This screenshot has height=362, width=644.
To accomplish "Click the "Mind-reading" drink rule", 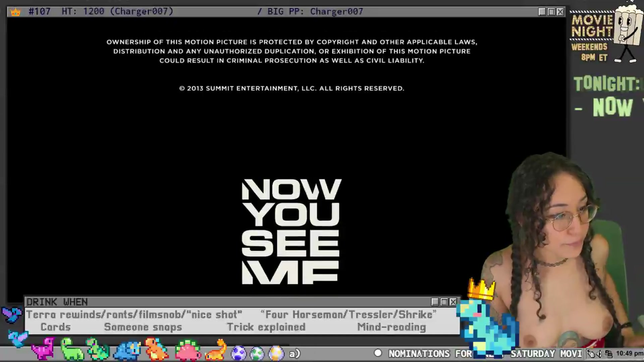I will click(392, 327).
